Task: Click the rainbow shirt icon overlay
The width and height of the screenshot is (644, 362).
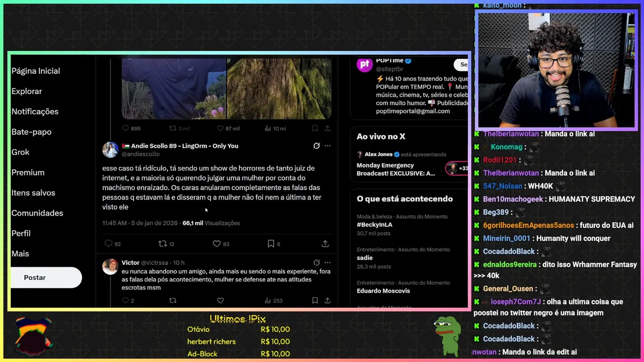Action: tap(34, 335)
